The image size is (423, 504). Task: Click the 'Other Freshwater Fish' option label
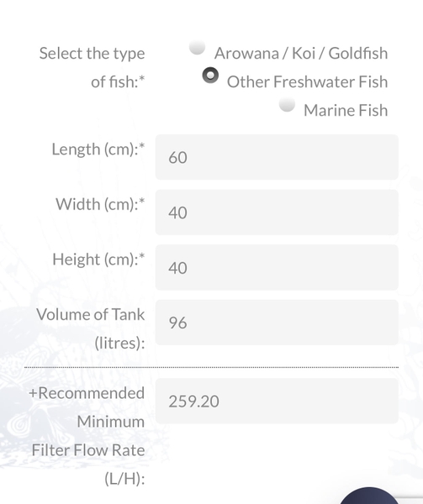pyautogui.click(x=307, y=81)
